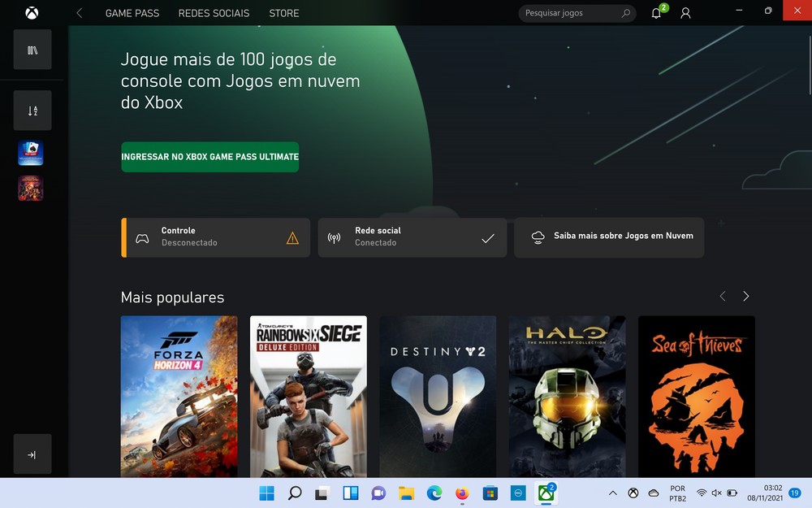Viewport: 812px width, 508px height.
Task: Open Widgets on the taskbar
Action: coord(351,493)
